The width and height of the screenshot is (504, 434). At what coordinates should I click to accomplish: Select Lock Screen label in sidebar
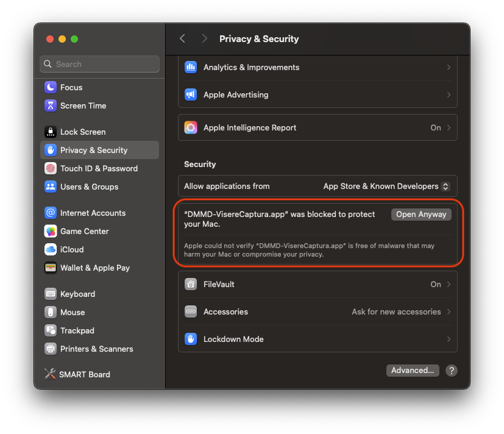pos(83,132)
